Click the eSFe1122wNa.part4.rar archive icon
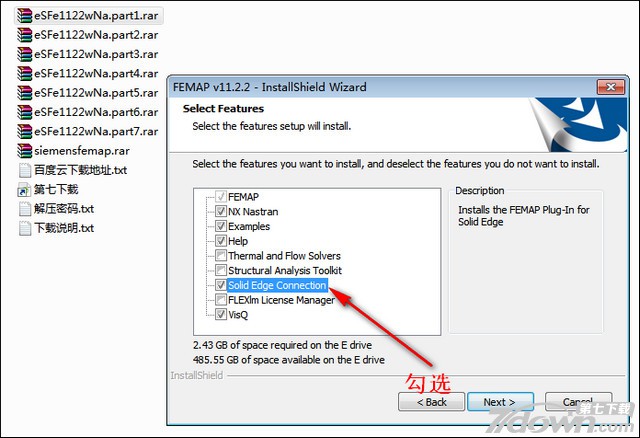 click(x=24, y=73)
